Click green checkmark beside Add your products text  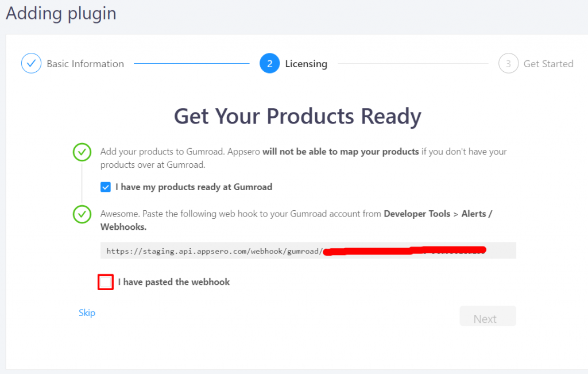pos(82,152)
